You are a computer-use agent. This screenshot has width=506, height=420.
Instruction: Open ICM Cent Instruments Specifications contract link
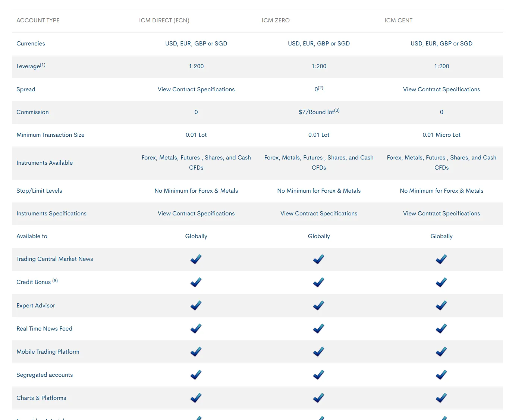(441, 214)
